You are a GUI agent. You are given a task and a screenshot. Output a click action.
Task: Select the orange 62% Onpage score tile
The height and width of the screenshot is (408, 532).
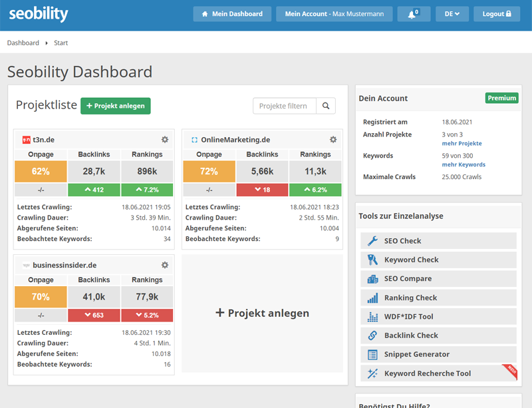[x=41, y=171]
